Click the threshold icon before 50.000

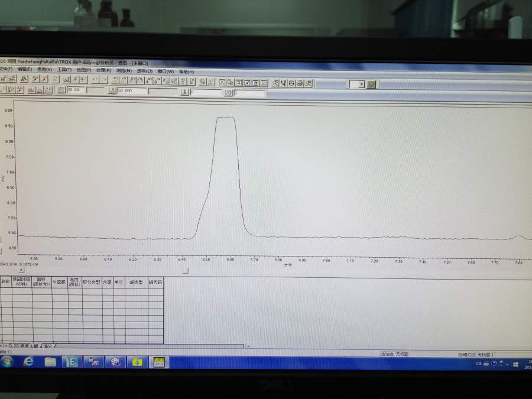(x=112, y=90)
